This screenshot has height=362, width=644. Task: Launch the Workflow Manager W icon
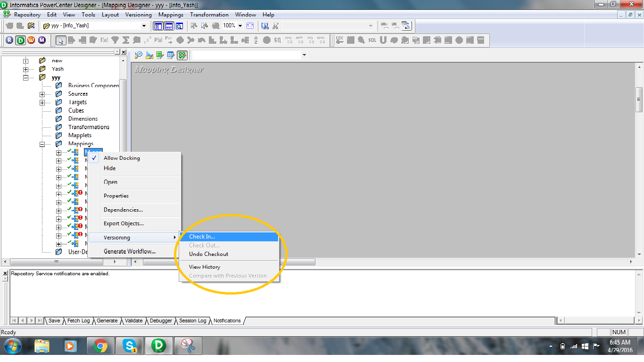coord(31,40)
